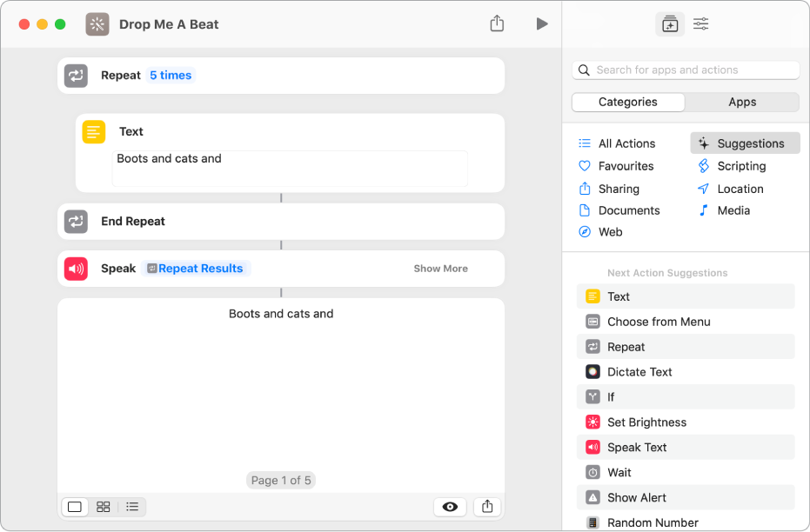Viewport: 810px width, 532px height.
Task: Open the toolbar share options
Action: [x=497, y=23]
